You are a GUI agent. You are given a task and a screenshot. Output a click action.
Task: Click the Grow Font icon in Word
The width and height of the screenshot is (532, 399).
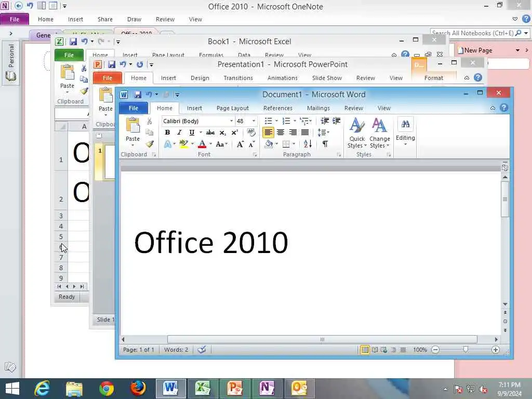pos(240,144)
